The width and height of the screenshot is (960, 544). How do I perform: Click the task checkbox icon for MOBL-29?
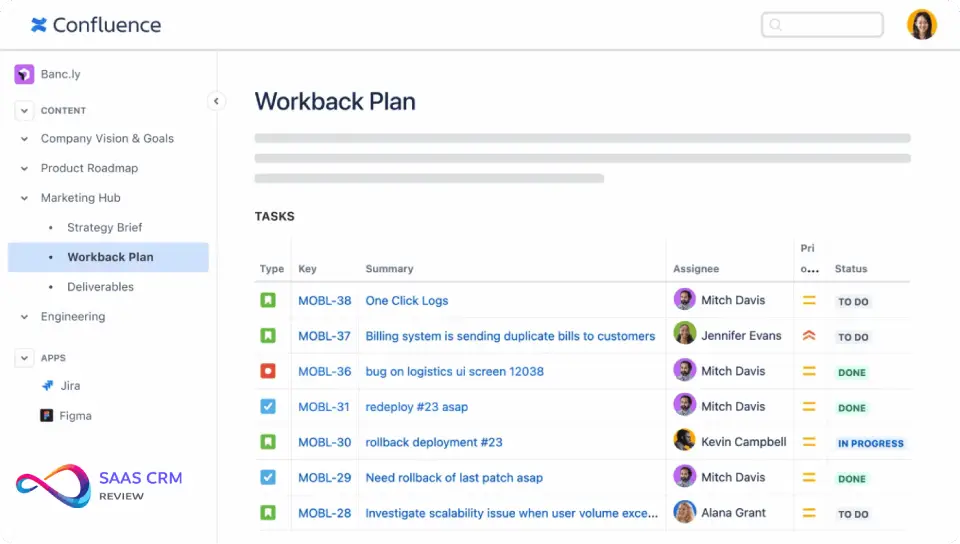(x=268, y=477)
